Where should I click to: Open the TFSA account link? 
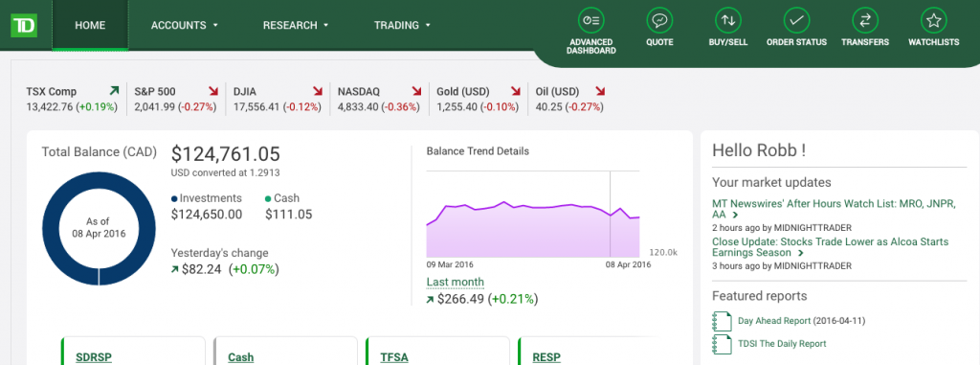pyautogui.click(x=393, y=358)
